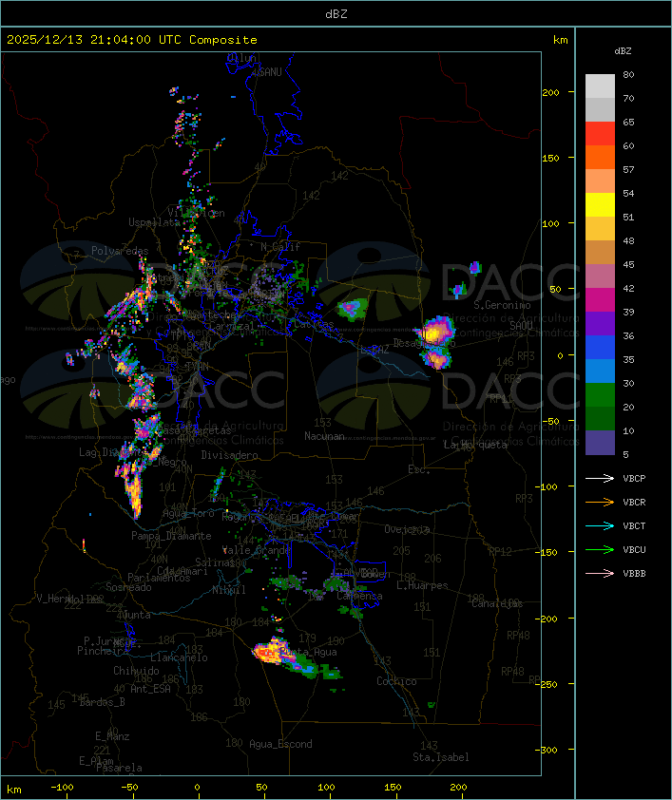This screenshot has width=672, height=800.
Task: Click the orange VBCR arrow icon
Action: [600, 502]
